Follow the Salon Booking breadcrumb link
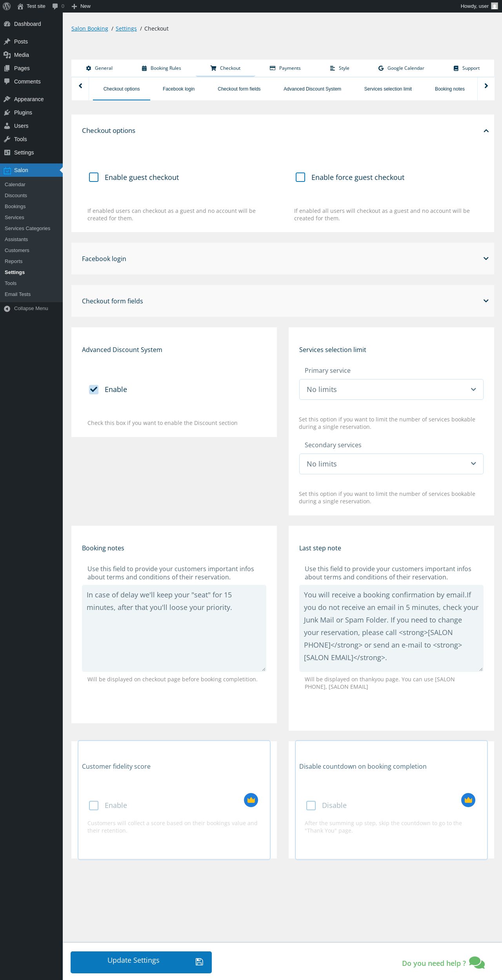This screenshot has height=980, width=502. click(89, 29)
